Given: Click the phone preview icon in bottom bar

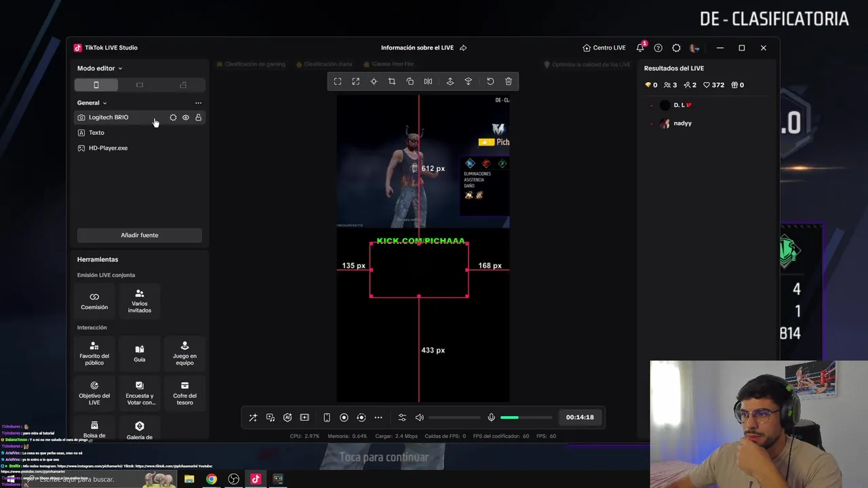Looking at the screenshot, I should click(326, 418).
